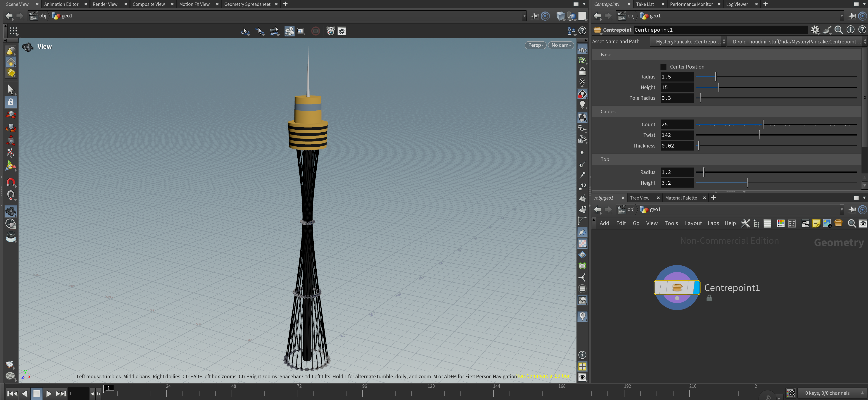868x400 pixels.
Task: Enable the Center Position checkbox
Action: [x=663, y=67]
